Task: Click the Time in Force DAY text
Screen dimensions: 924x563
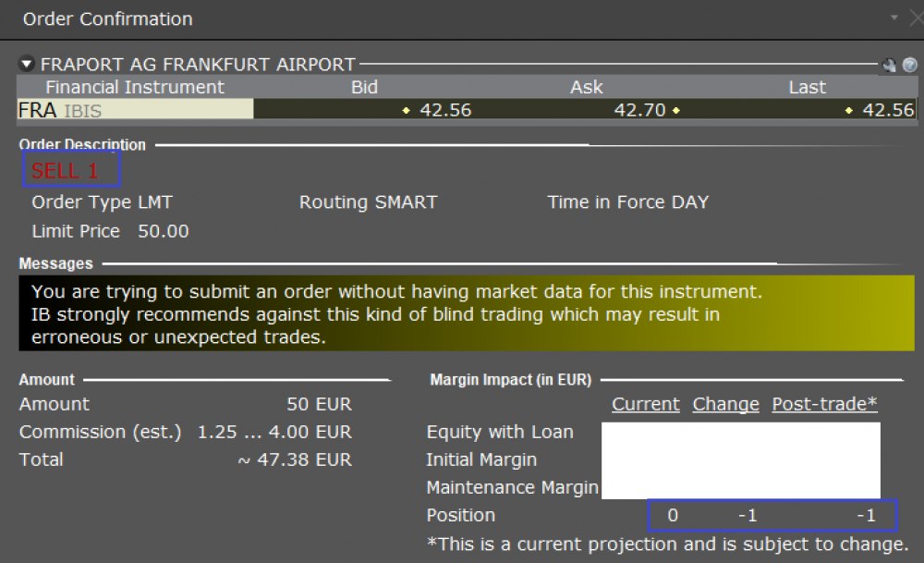Action: 627,202
